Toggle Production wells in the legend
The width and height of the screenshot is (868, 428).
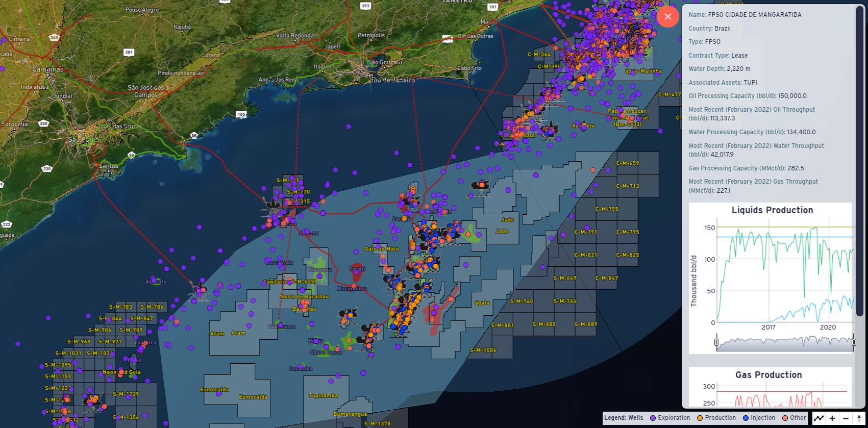pyautogui.click(x=716, y=418)
